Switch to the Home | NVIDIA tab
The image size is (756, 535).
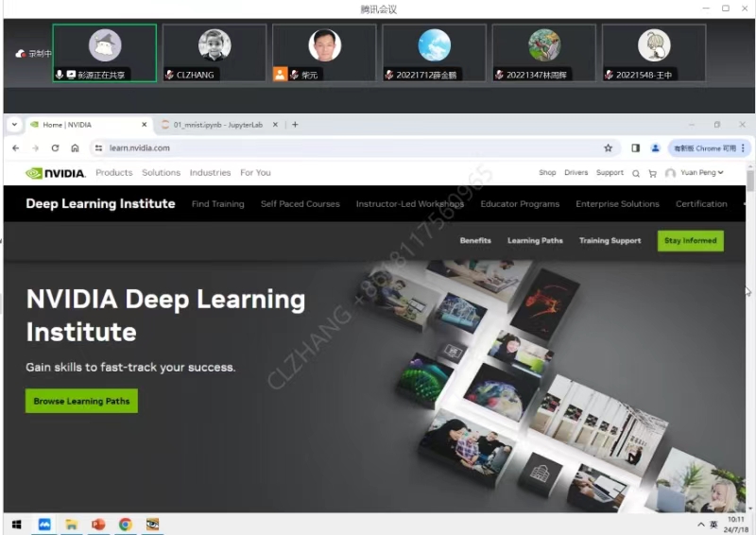pyautogui.click(x=89, y=125)
